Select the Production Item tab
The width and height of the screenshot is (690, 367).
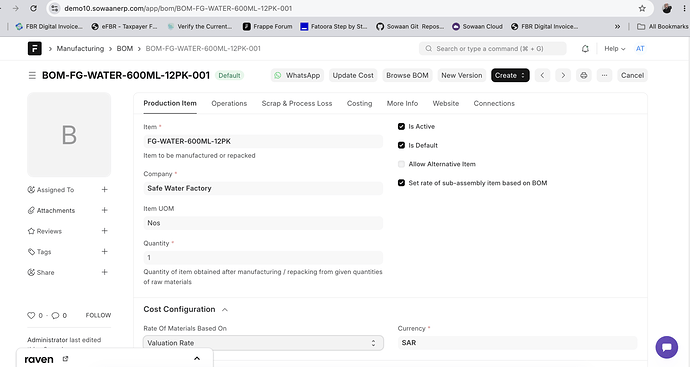pos(170,103)
